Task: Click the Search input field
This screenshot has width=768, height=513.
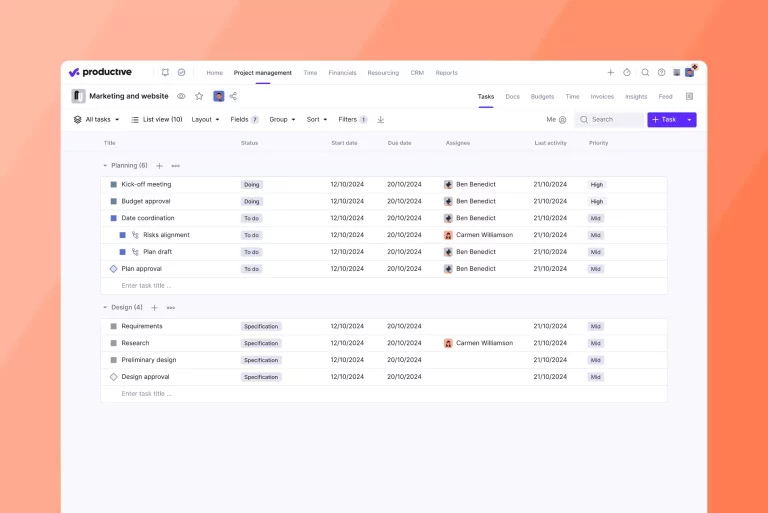Action: point(614,119)
